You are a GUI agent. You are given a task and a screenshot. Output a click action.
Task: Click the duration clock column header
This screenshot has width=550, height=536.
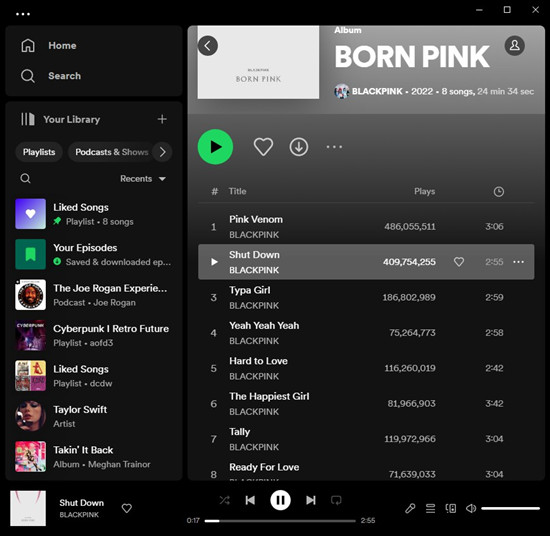tap(498, 192)
